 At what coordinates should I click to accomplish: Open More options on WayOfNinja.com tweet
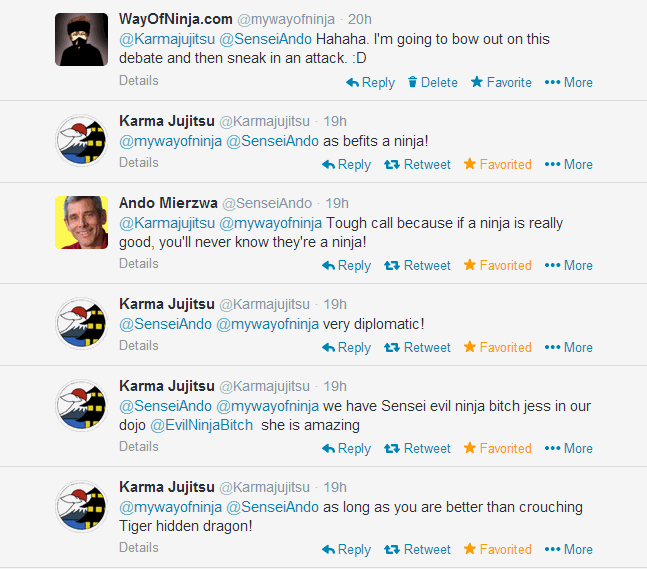(568, 82)
